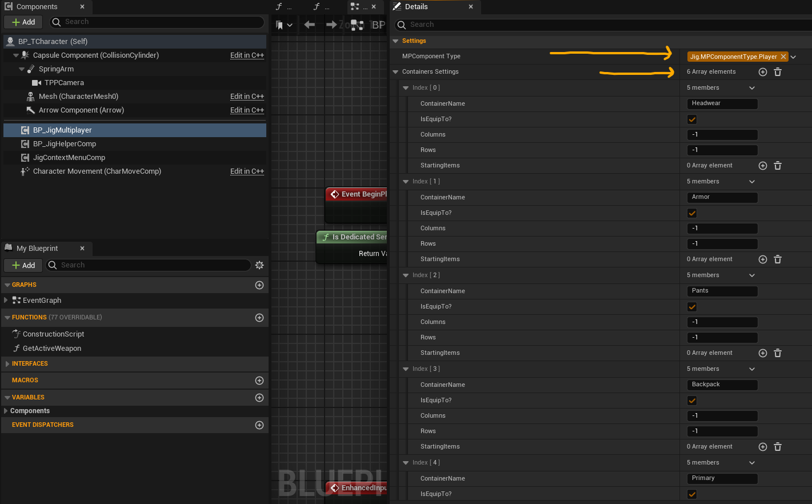The width and height of the screenshot is (812, 504).
Task: Navigate forward in the graph editor
Action: pos(331,25)
